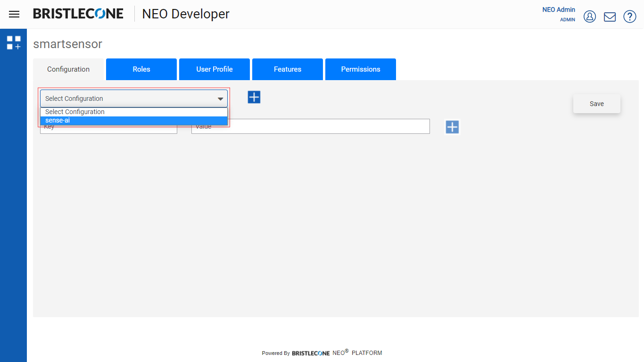Click the NEO Developer title text
The width and height of the screenshot is (644, 362).
tap(186, 14)
